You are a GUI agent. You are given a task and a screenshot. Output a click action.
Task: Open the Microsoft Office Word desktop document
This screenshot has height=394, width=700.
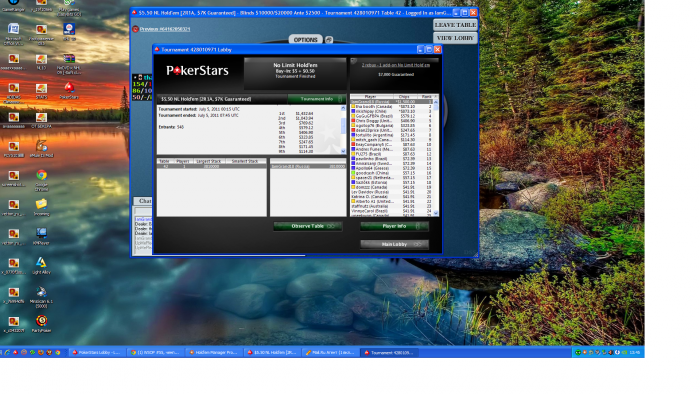[13, 34]
